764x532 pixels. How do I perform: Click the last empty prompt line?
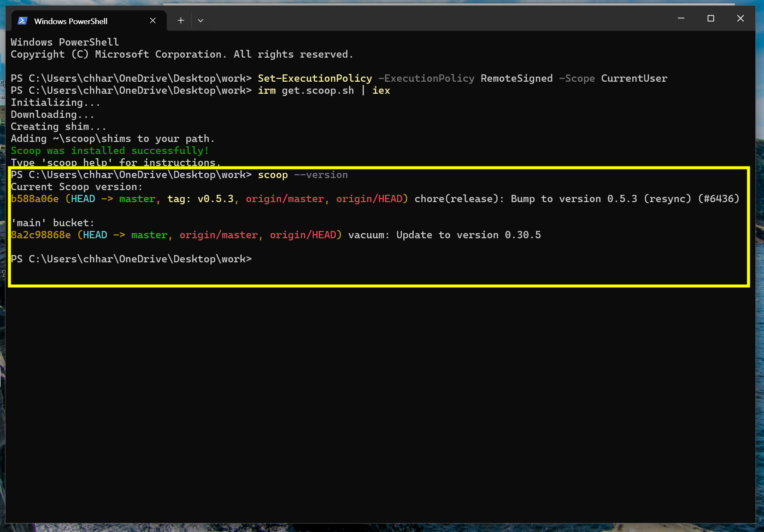[x=131, y=259]
